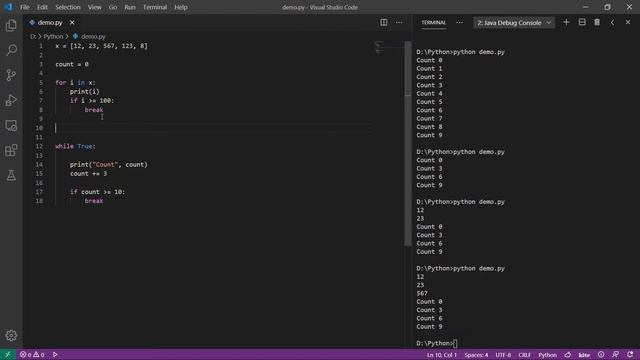Viewport: 640px width, 360px height.
Task: Click the 'while True:' line
Action: point(76,146)
